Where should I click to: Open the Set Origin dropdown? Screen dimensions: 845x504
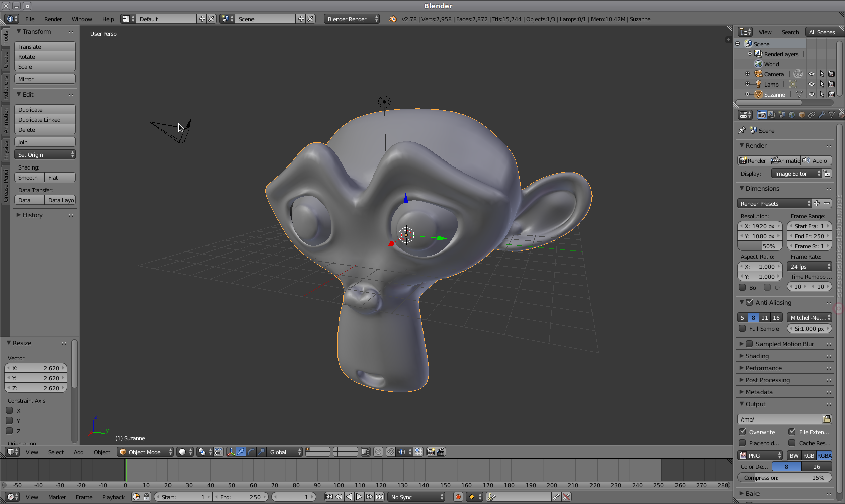pyautogui.click(x=45, y=154)
